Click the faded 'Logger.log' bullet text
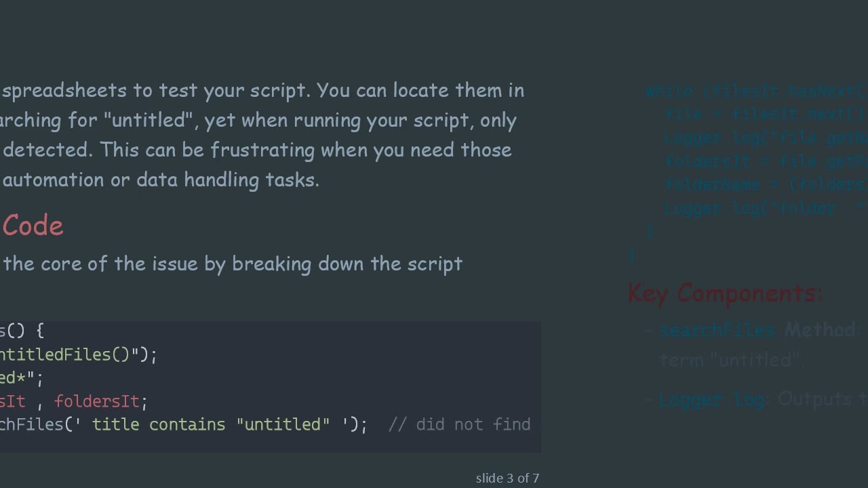This screenshot has height=488, width=868. (712, 400)
